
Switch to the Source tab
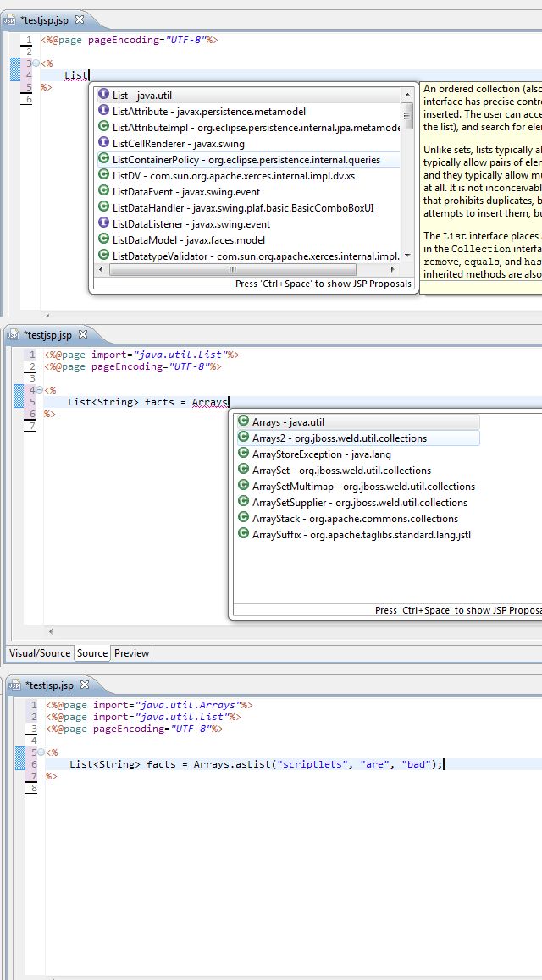point(92,653)
